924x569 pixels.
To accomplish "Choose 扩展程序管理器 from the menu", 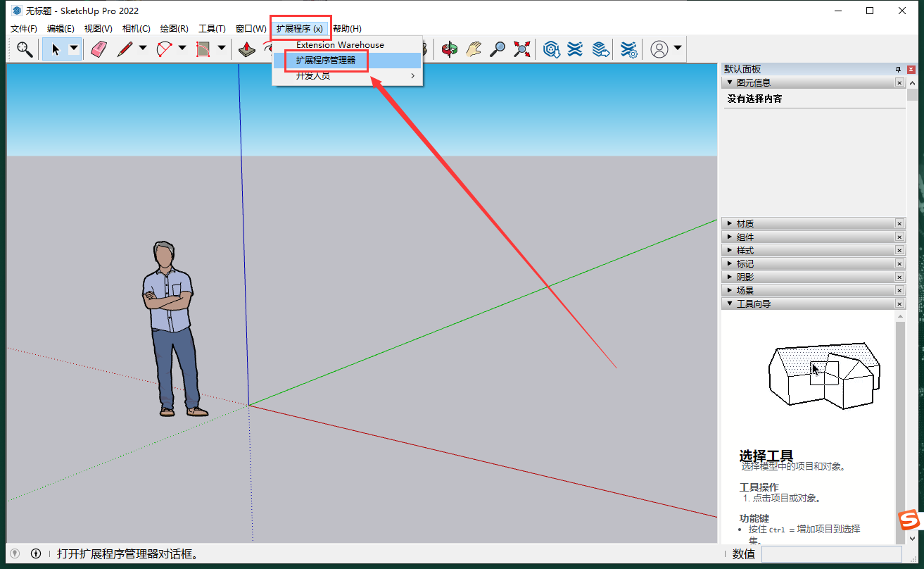I will [326, 61].
